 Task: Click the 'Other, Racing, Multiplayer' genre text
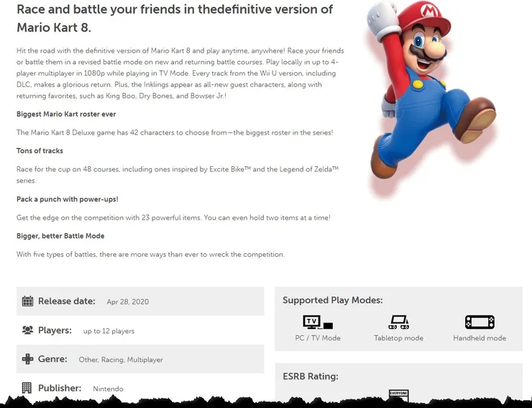tap(121, 360)
